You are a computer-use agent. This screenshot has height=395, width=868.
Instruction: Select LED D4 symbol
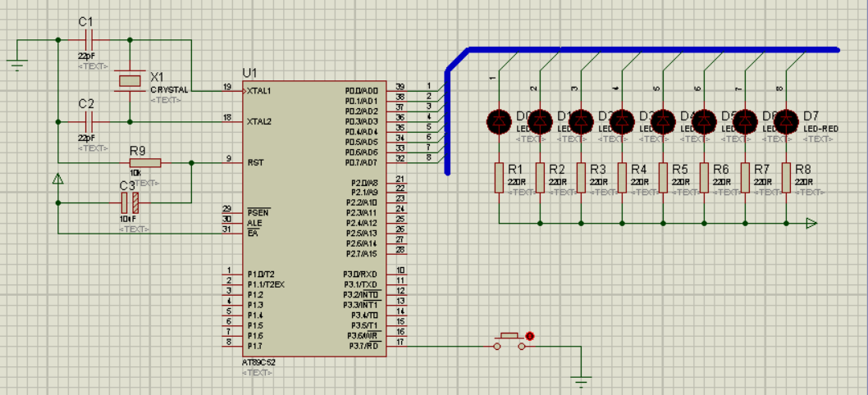click(663, 122)
